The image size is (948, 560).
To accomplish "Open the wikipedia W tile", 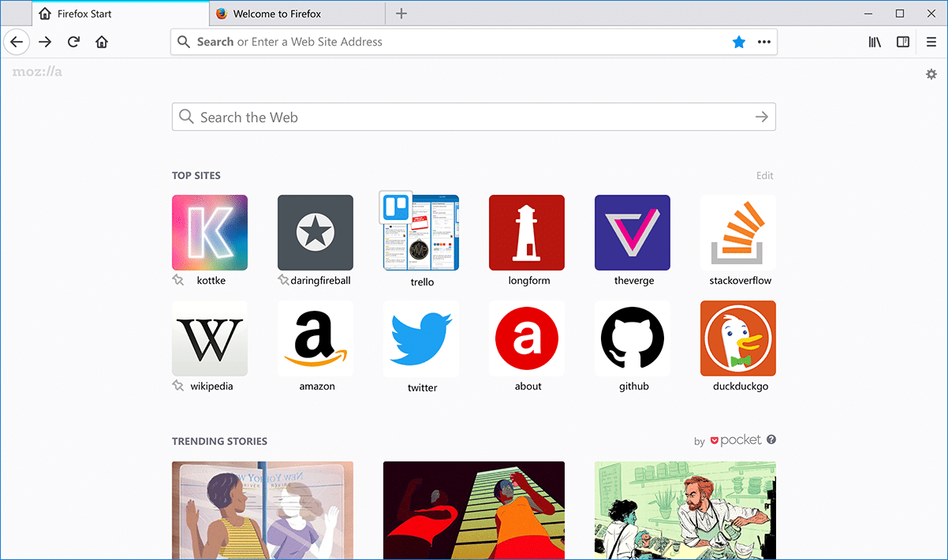I will (x=210, y=338).
